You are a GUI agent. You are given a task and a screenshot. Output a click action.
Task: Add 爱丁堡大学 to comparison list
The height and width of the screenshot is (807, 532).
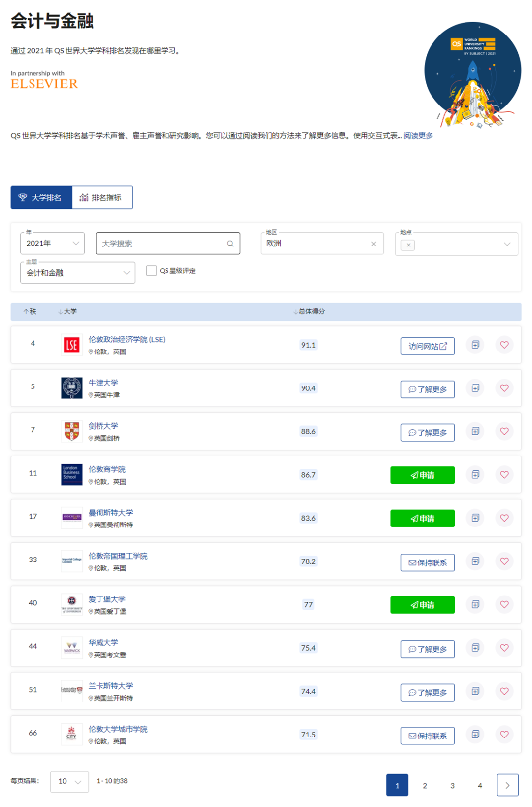click(x=475, y=604)
